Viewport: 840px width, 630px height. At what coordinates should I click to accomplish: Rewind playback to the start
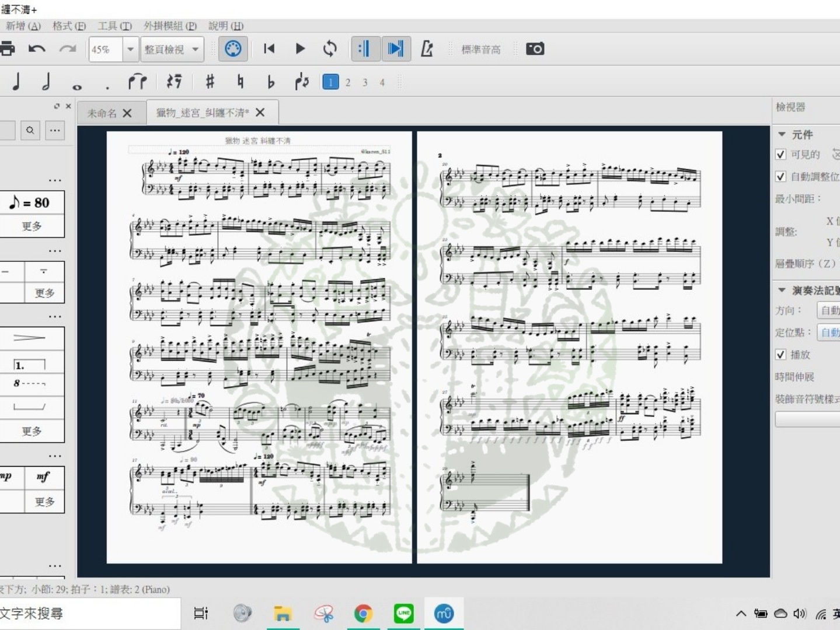pyautogui.click(x=269, y=49)
